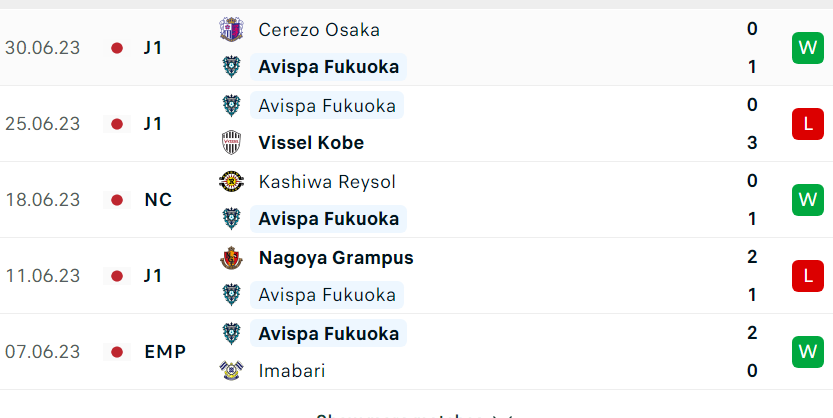Click the green W badge for the Imabari match

click(808, 352)
